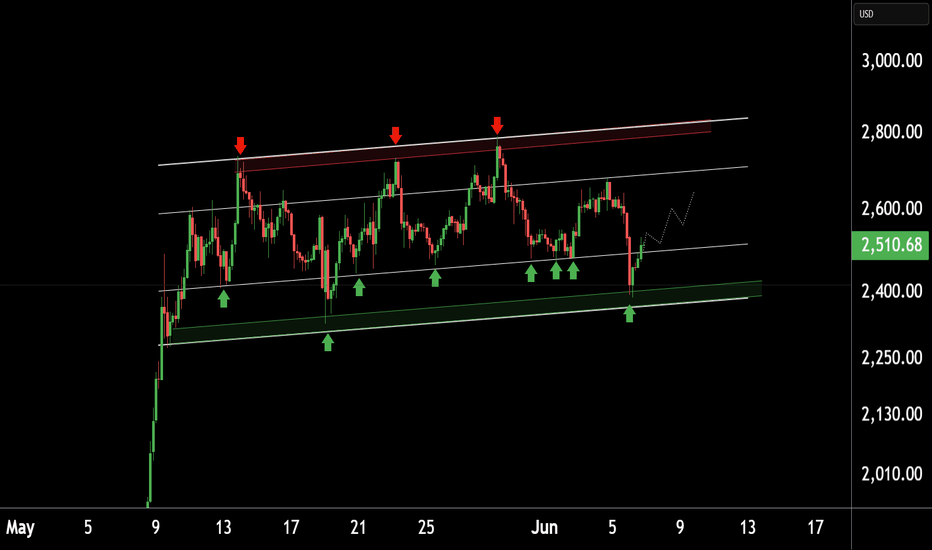Image resolution: width=932 pixels, height=550 pixels.
Task: Click the 2,400.00 price axis label
Action: 892,291
